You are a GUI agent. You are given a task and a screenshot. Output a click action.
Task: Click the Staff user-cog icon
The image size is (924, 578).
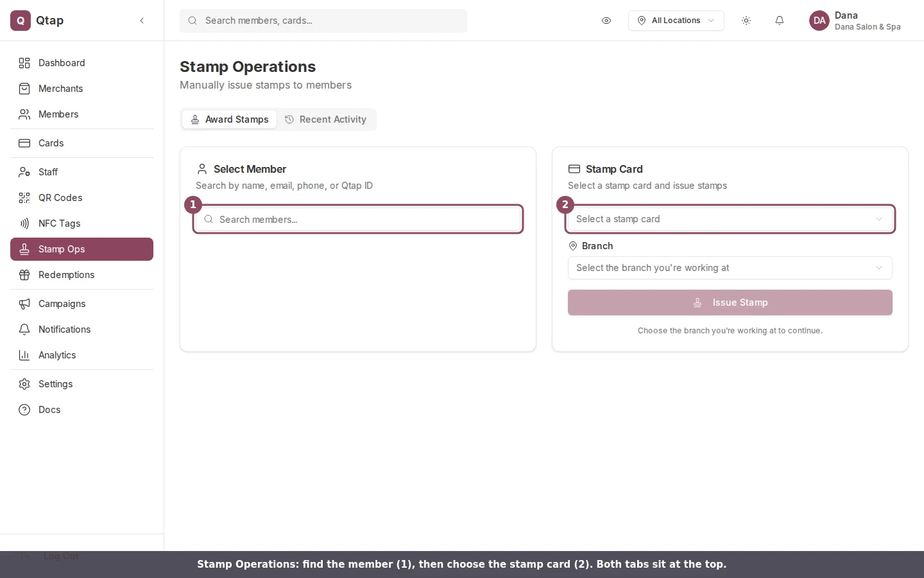point(24,172)
